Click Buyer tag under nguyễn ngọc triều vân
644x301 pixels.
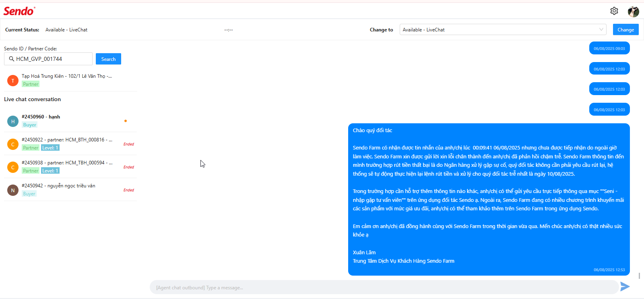[29, 194]
